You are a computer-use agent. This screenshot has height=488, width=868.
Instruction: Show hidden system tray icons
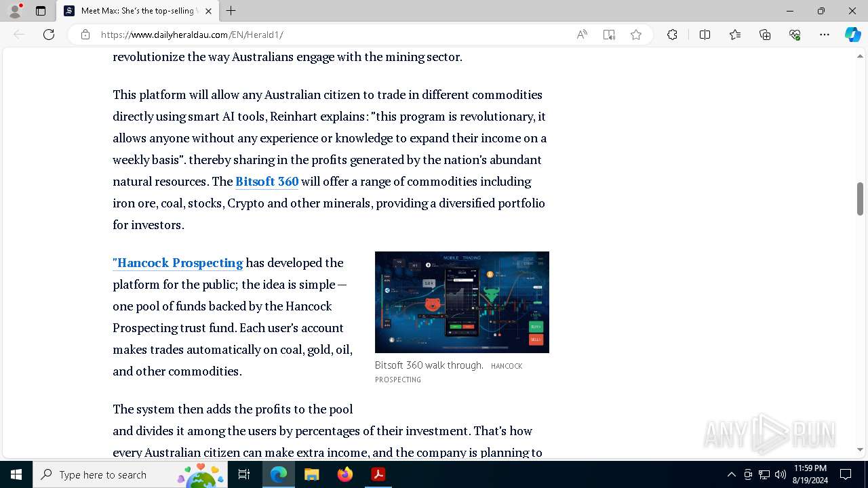tap(731, 474)
